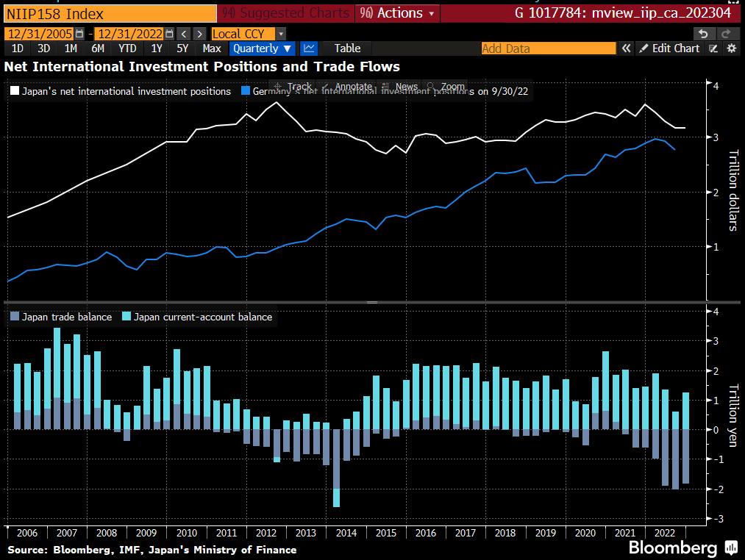Click the redo arrow icon

[726, 34]
